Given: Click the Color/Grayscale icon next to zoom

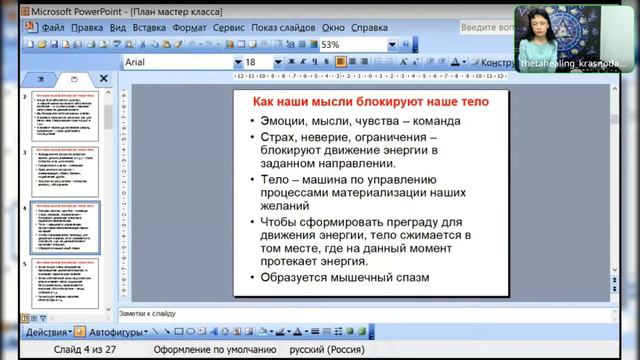Looking at the screenshot, I should coord(314,44).
